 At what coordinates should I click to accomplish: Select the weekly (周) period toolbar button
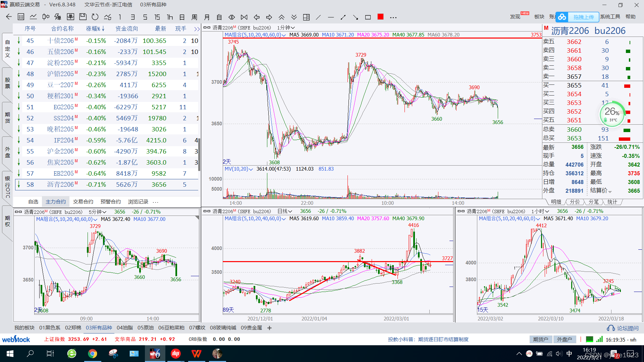click(x=195, y=17)
